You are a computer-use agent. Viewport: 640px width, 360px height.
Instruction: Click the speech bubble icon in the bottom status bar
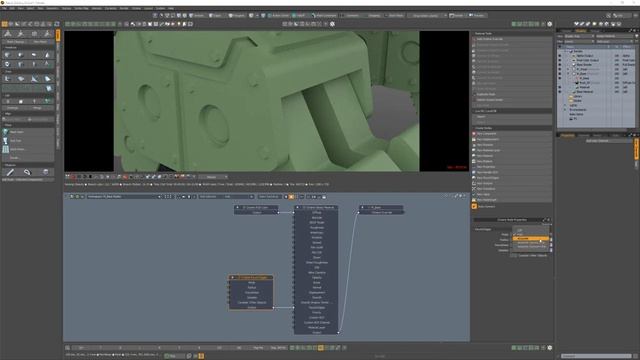point(189,356)
